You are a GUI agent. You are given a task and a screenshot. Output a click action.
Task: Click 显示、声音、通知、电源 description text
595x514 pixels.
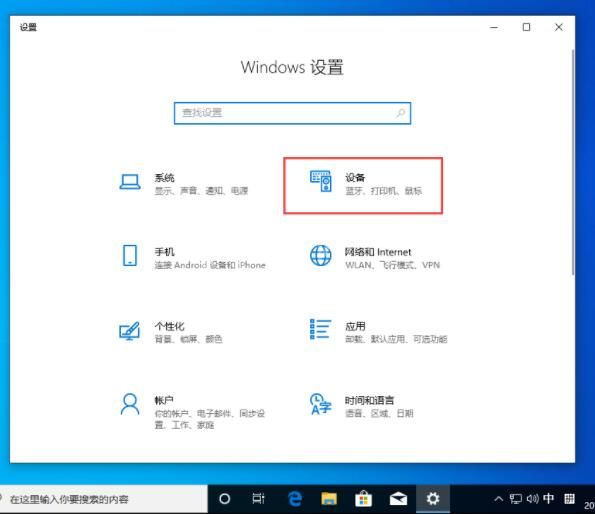201,191
